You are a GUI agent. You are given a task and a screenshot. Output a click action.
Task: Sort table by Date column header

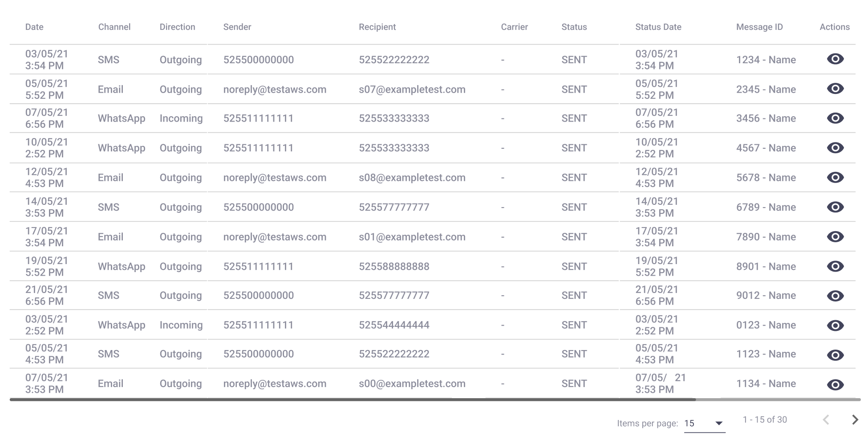pyautogui.click(x=34, y=27)
